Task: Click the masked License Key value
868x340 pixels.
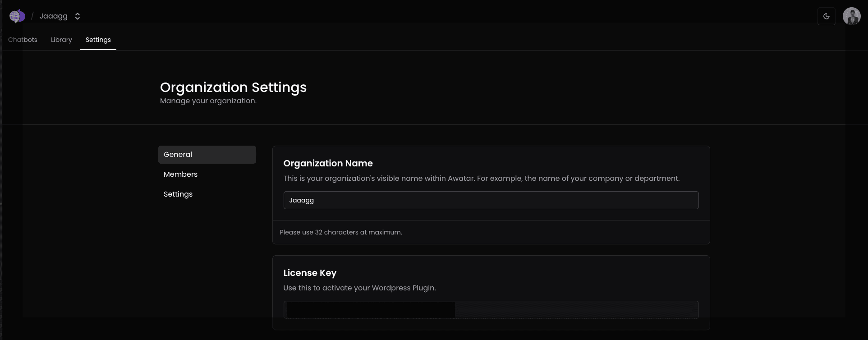Action: pos(370,310)
